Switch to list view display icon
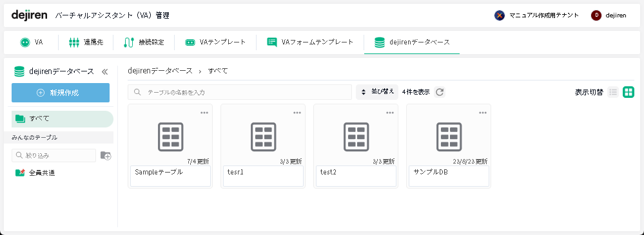Image resolution: width=644 pixels, height=235 pixels. pyautogui.click(x=613, y=92)
